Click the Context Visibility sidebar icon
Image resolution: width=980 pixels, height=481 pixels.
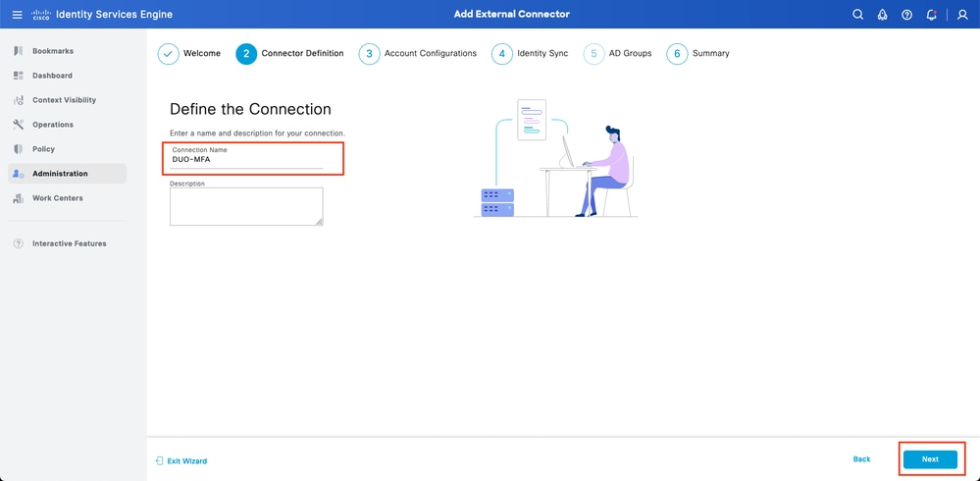tap(18, 100)
